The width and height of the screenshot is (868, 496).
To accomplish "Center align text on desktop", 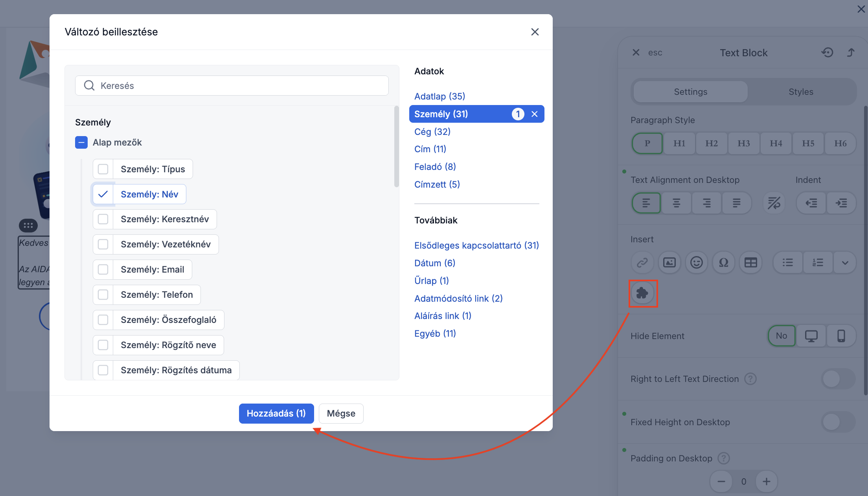I will point(677,203).
